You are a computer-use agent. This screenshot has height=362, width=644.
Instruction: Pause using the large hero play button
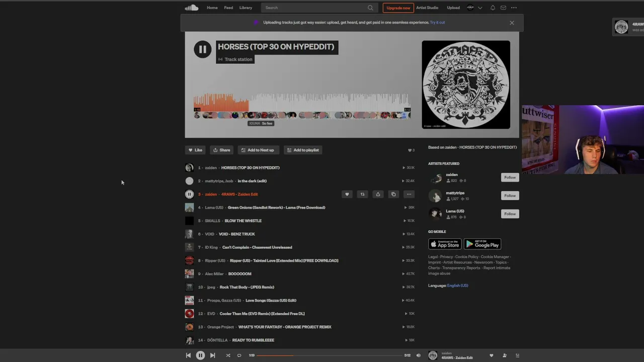coord(203,49)
